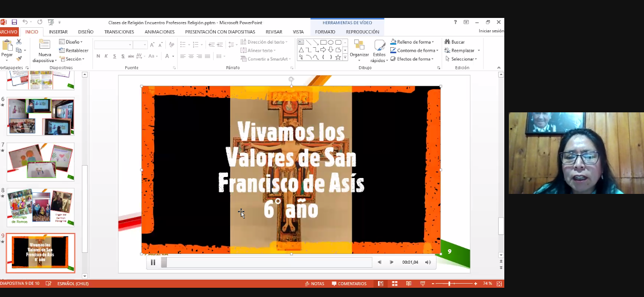Select slide 7 thumbnail
This screenshot has height=297, width=644.
pos(40,162)
